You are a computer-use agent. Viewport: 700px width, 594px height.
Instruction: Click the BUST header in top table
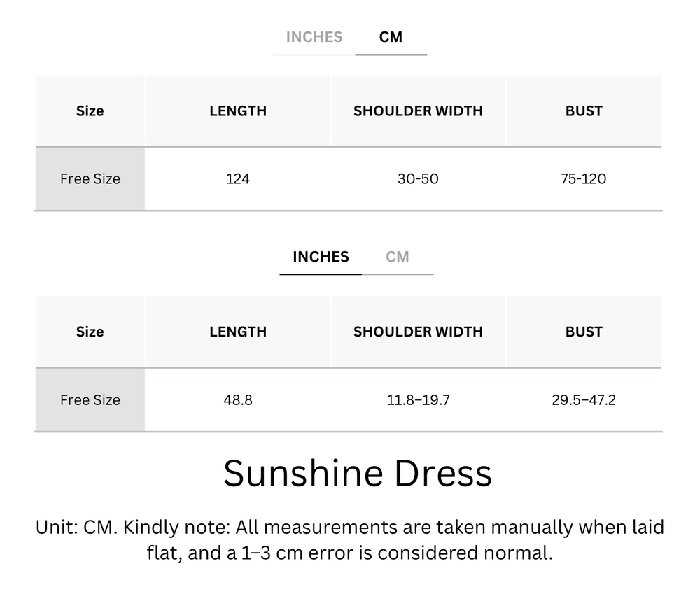tap(584, 111)
